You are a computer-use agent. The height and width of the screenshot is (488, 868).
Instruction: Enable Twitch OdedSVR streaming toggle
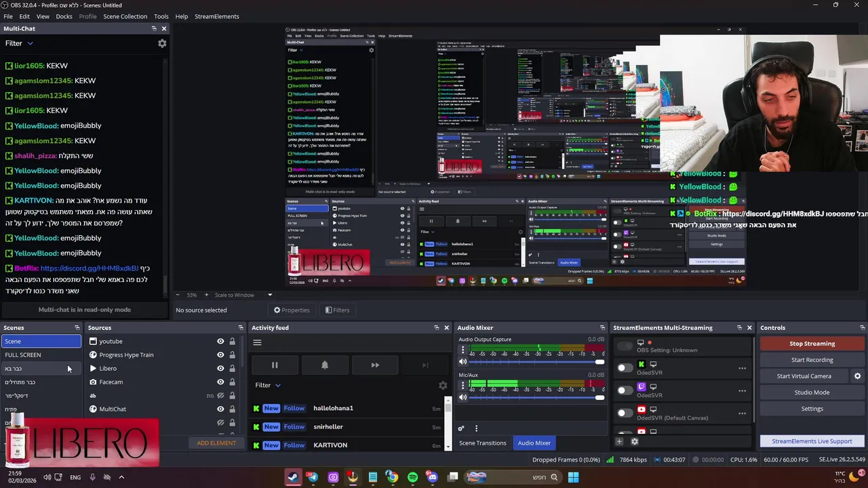(625, 390)
